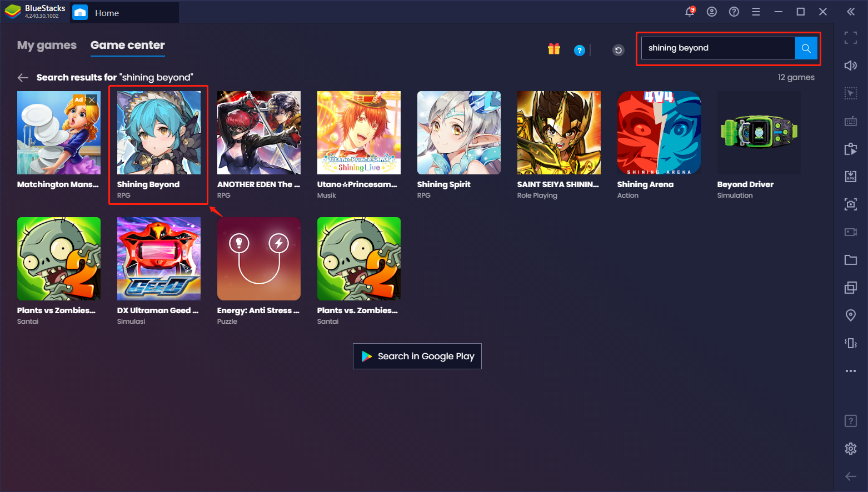Close the ad on Matchington Mansion thumbnail
The image size is (868, 492).
point(92,100)
